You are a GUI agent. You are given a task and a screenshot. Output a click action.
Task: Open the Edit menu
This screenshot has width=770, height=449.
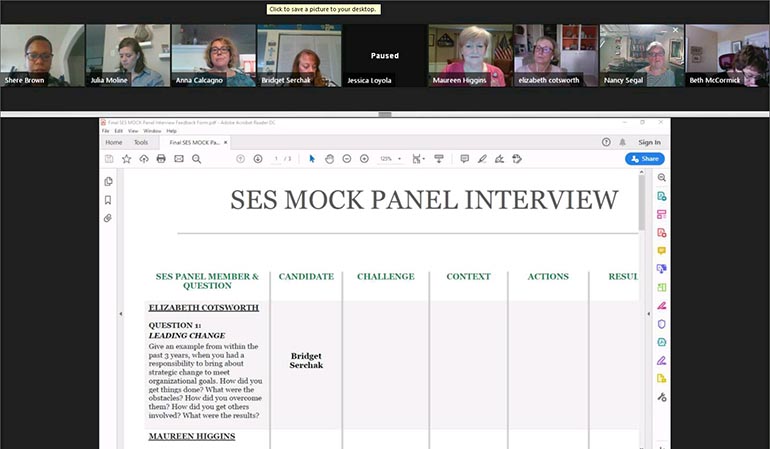(118, 131)
